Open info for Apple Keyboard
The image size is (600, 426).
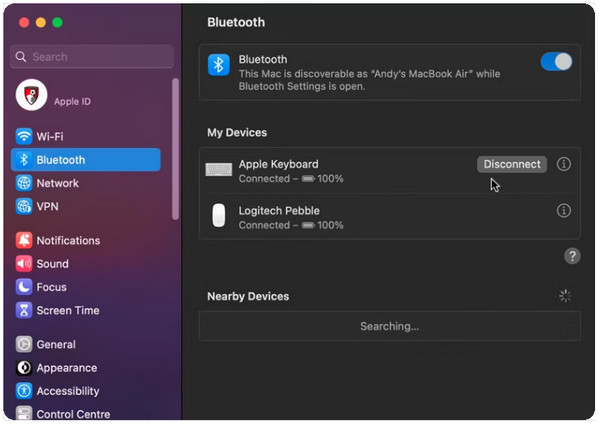pos(563,164)
